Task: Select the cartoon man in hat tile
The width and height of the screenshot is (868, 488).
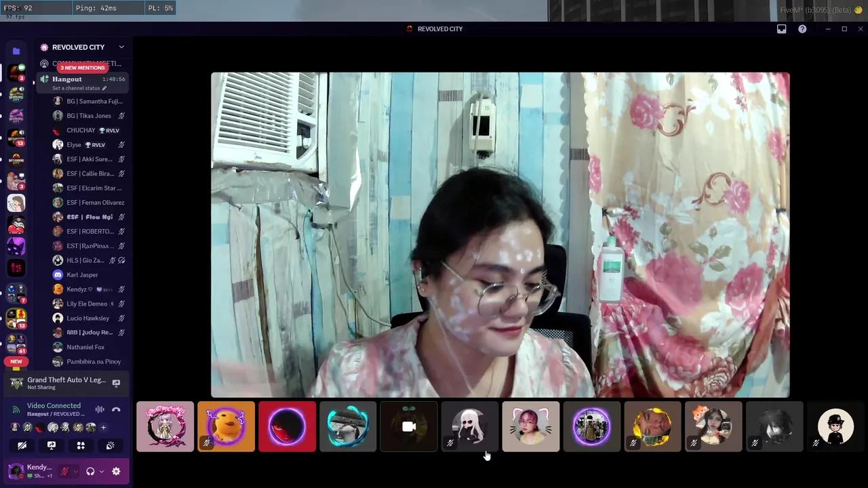Action: click(835, 426)
